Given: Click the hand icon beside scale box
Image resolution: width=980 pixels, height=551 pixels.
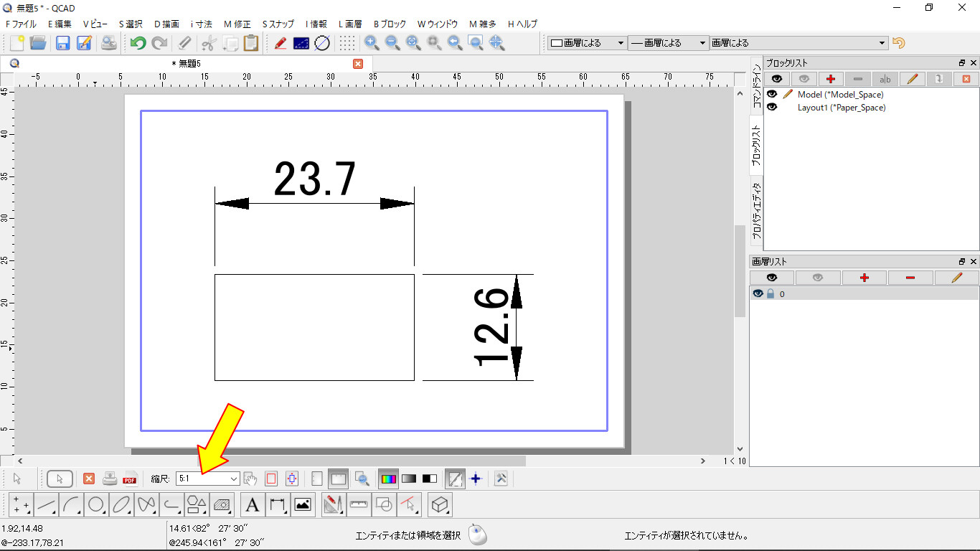Looking at the screenshot, I should 250,479.
